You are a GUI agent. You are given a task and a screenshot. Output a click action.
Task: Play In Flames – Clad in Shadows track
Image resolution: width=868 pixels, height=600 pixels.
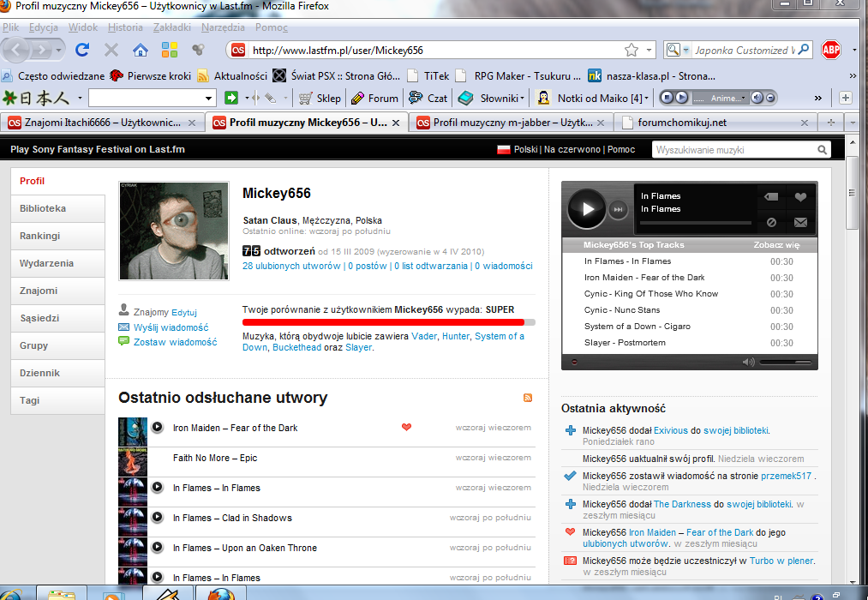[157, 517]
